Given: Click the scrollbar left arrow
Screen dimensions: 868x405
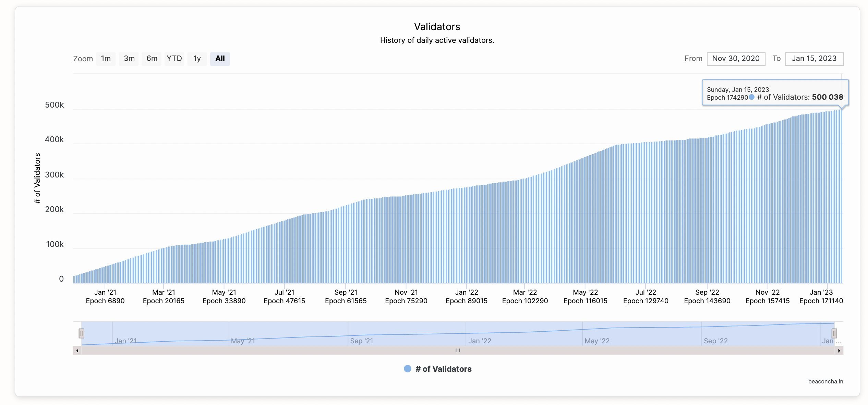Looking at the screenshot, I should [77, 351].
